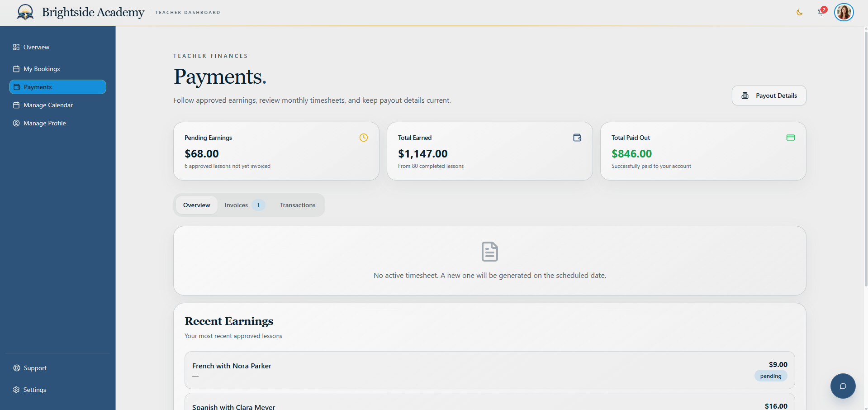This screenshot has height=410, width=868.
Task: Click the Payments wallet icon in sidebar
Action: tap(17, 87)
